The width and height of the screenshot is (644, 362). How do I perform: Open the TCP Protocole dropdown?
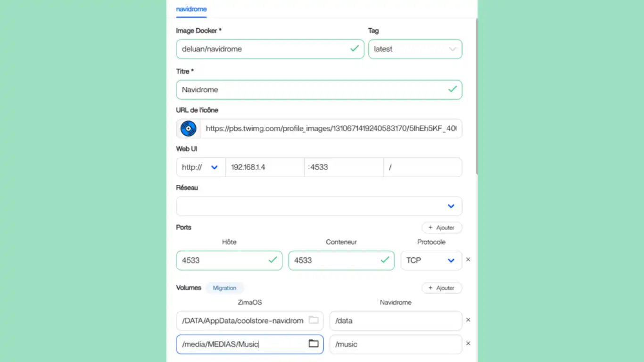451,260
